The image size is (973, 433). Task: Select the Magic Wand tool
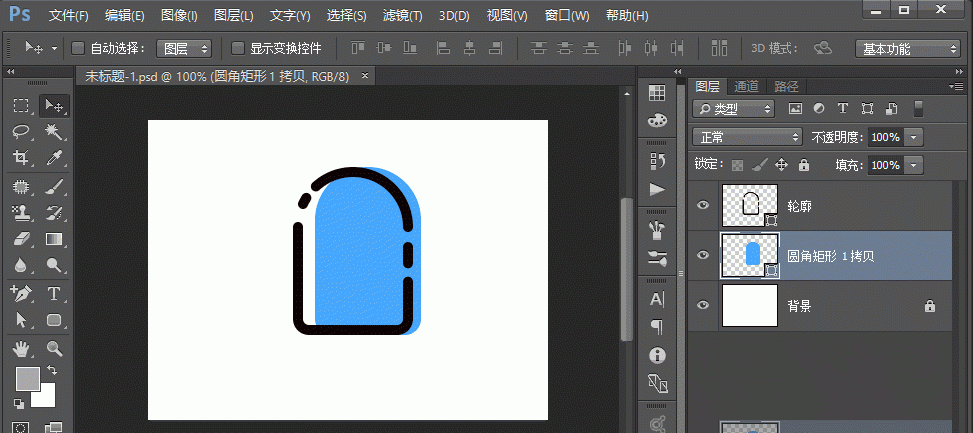coord(54,132)
